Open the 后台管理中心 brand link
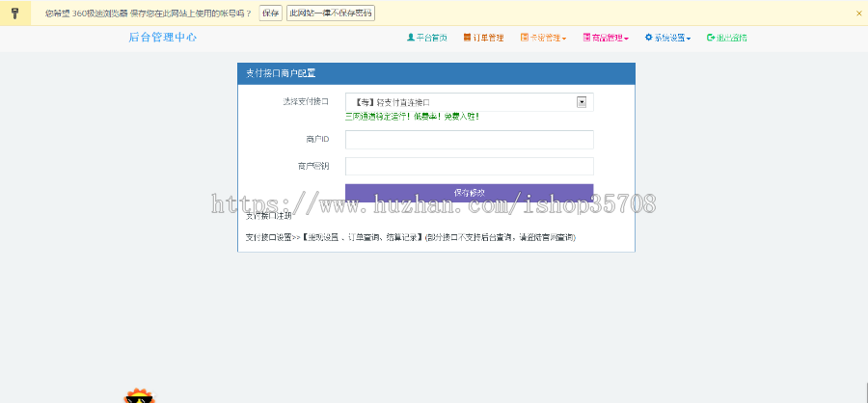Screen dimensions: 868x403 pos(163,38)
